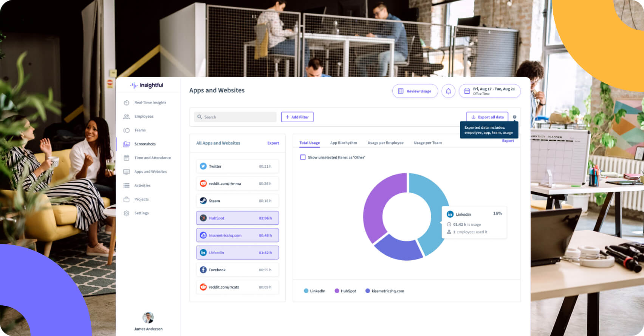Click the Employees sidebar icon
The image size is (644, 336).
click(x=127, y=117)
